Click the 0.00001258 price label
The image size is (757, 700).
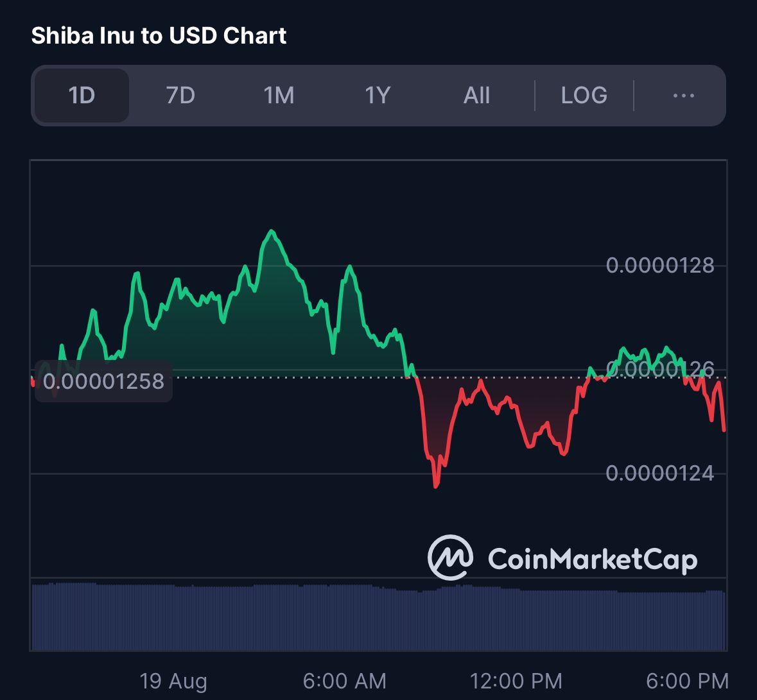point(104,381)
